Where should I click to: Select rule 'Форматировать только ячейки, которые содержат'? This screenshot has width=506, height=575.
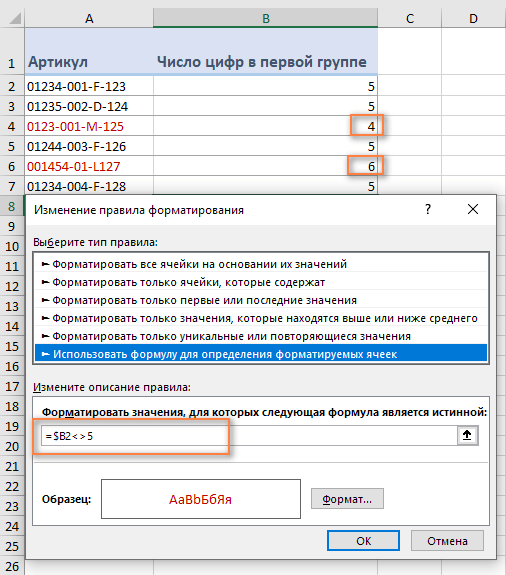pos(261,282)
